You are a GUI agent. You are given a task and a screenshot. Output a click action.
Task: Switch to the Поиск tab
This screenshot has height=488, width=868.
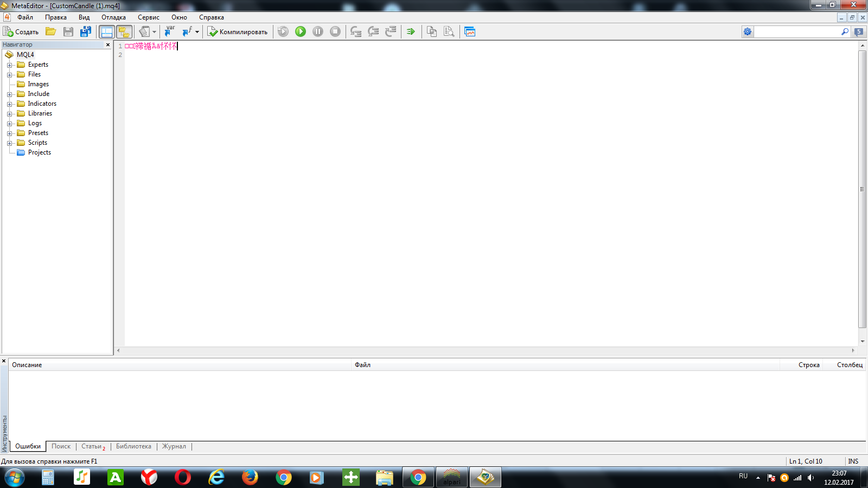tap(61, 446)
